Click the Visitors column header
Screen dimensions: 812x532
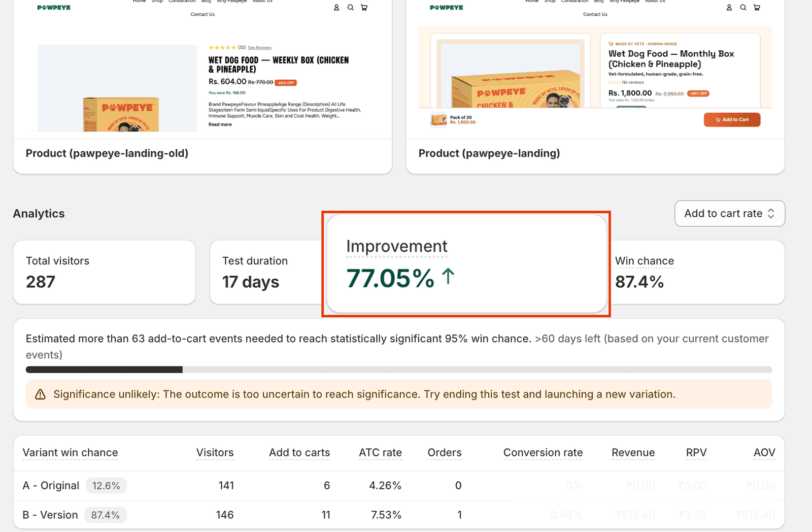tap(215, 452)
